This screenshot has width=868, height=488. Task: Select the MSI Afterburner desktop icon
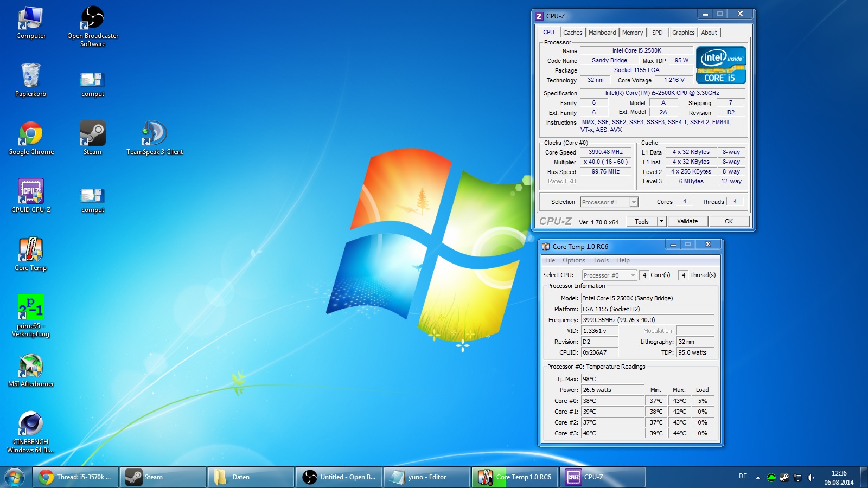pos(31,371)
